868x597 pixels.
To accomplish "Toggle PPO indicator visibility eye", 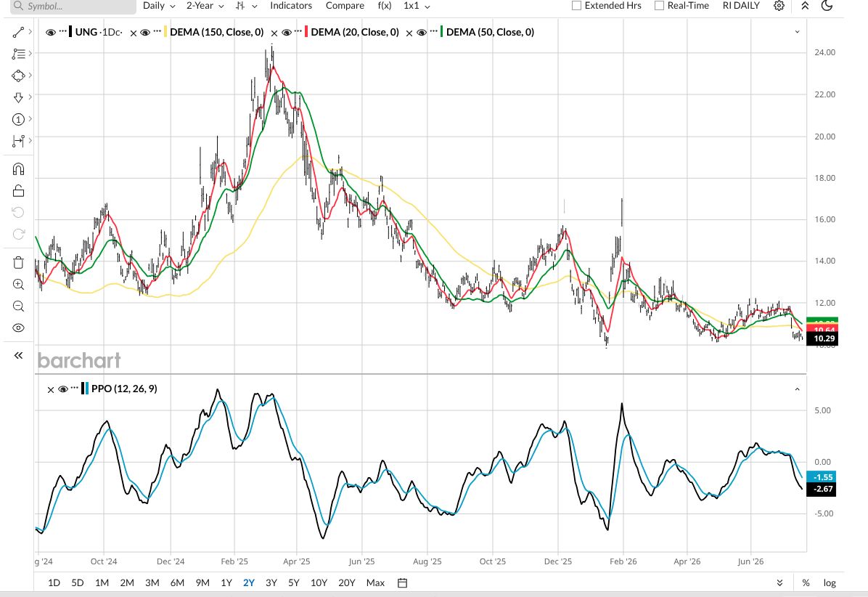I will [x=62, y=389].
